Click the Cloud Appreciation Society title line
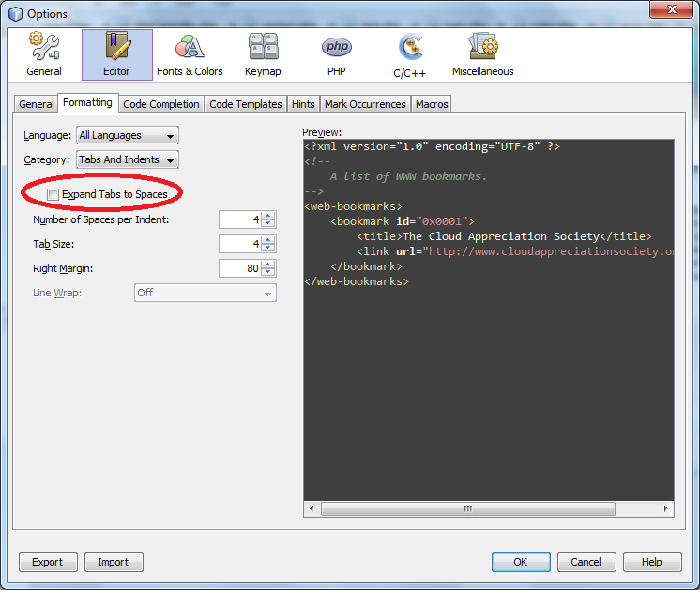700x590 pixels. click(504, 236)
